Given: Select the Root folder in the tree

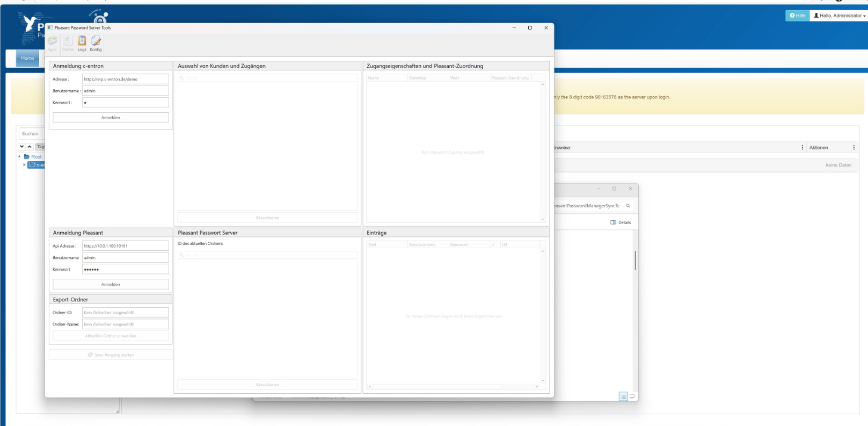Looking at the screenshot, I should [36, 157].
